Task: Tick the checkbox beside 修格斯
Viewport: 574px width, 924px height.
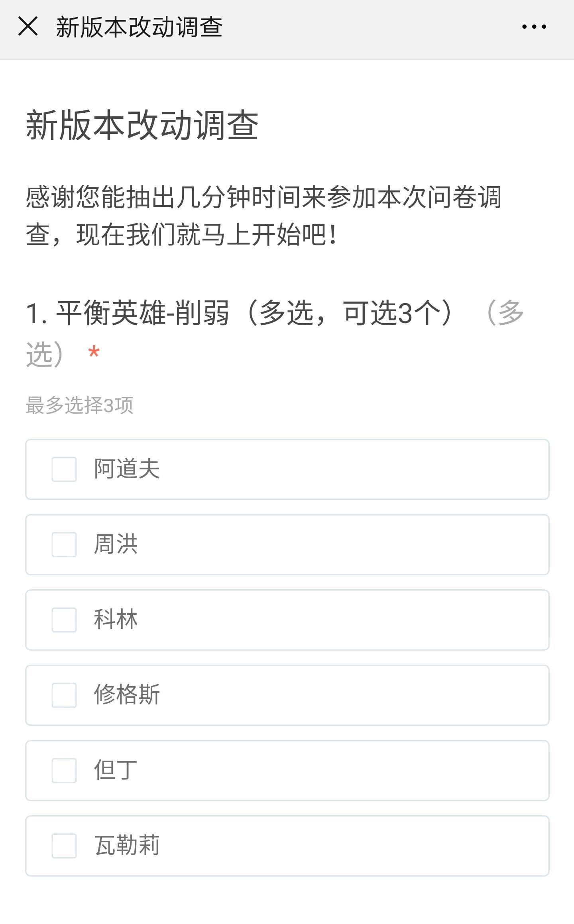Action: click(64, 695)
